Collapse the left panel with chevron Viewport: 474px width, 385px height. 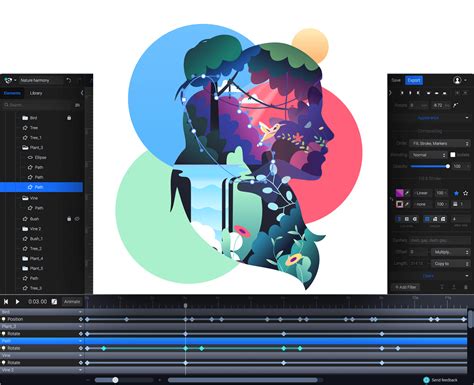(82, 93)
